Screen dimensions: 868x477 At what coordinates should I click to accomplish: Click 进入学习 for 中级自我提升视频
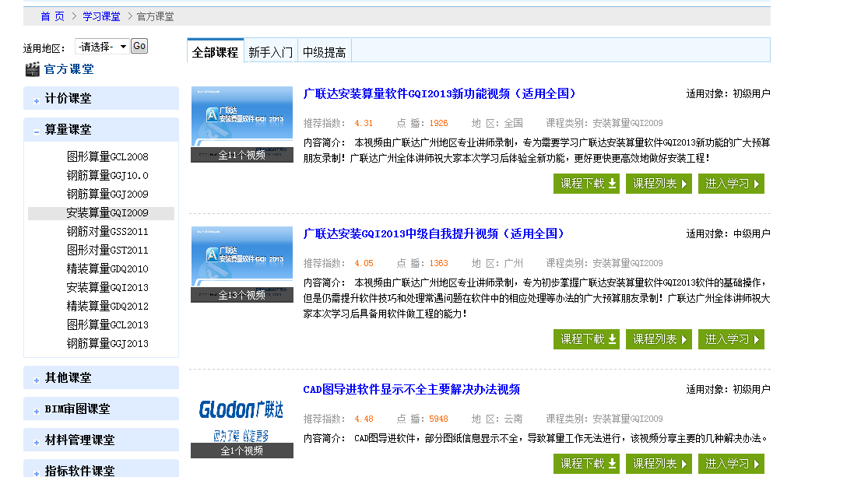[731, 339]
